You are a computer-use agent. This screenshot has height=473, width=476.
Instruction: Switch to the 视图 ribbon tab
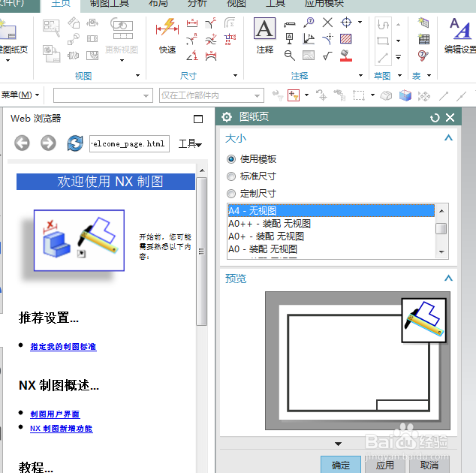click(236, 4)
